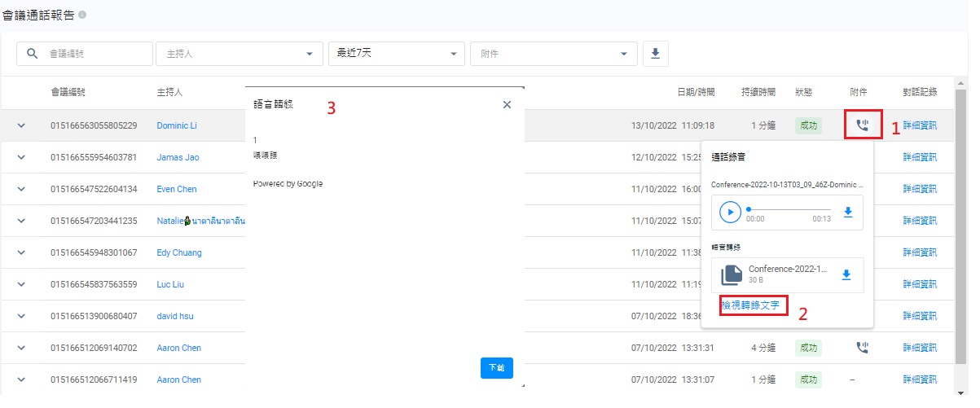This screenshot has width=980, height=408.
Task: Click conference number 015166547522604134
Action: click(94, 190)
